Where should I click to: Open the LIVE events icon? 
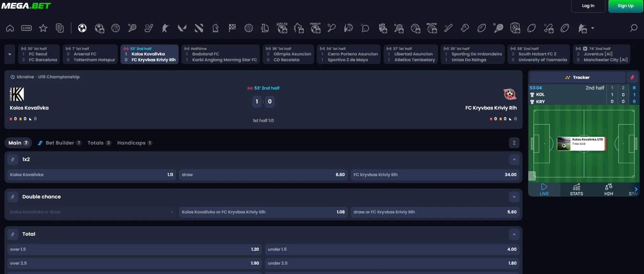tap(26, 28)
